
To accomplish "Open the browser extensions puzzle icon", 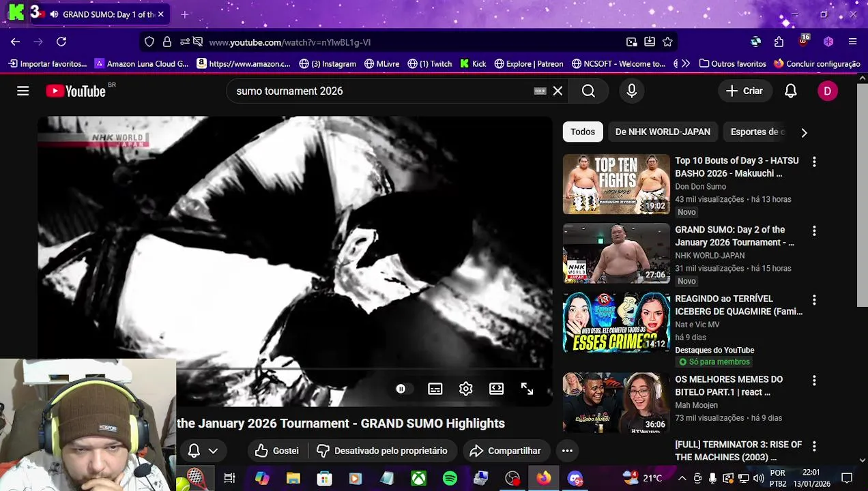I will point(779,42).
